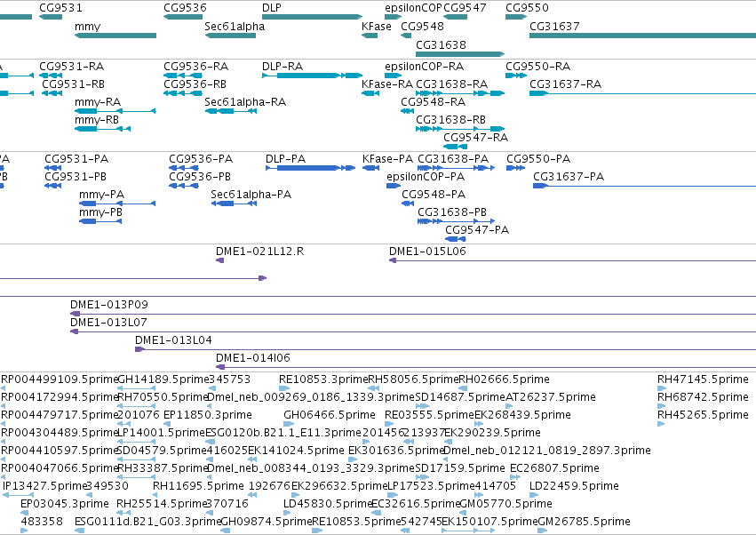Click the KFase-RA transcript label
Image resolution: width=756 pixels, height=535 pixels.
(387, 84)
